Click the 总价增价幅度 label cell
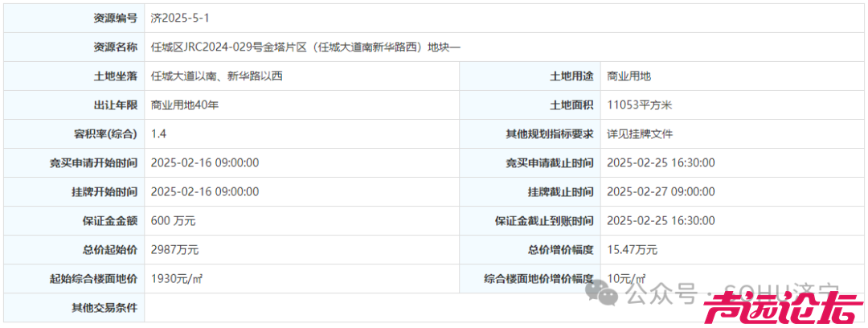This screenshot has width=868, height=328. pos(530,249)
